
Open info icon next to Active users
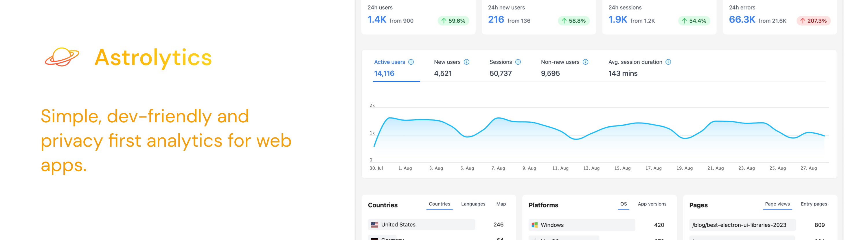tap(411, 62)
